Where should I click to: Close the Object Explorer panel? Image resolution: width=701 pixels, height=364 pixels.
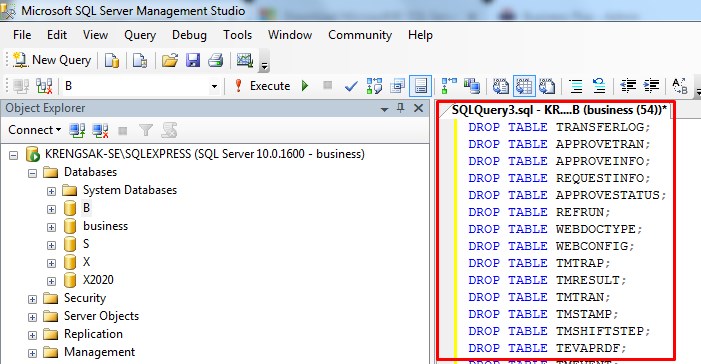coord(418,108)
